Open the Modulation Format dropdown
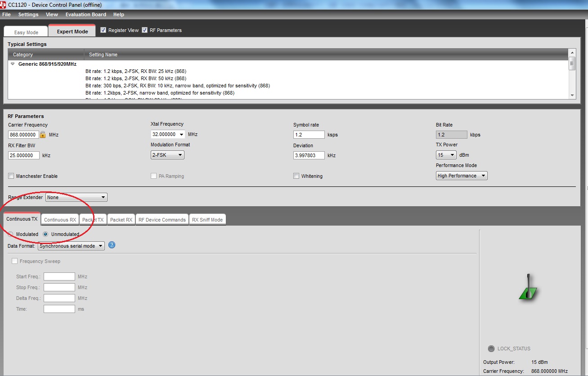The width and height of the screenshot is (588, 376). point(167,155)
